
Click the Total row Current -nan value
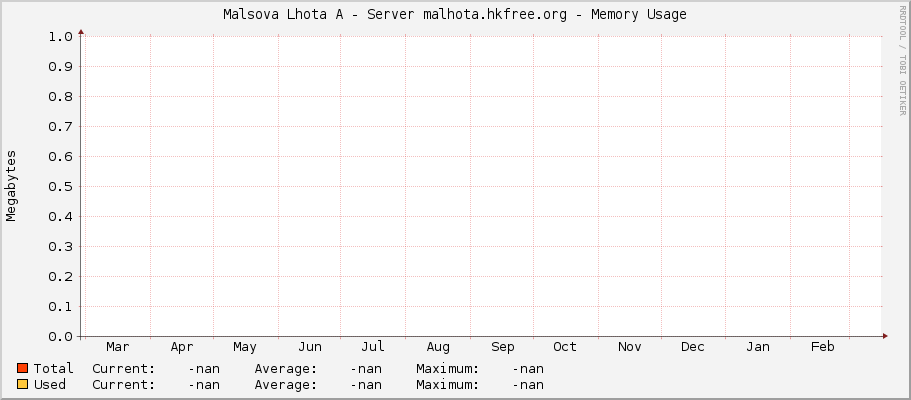click(x=204, y=369)
